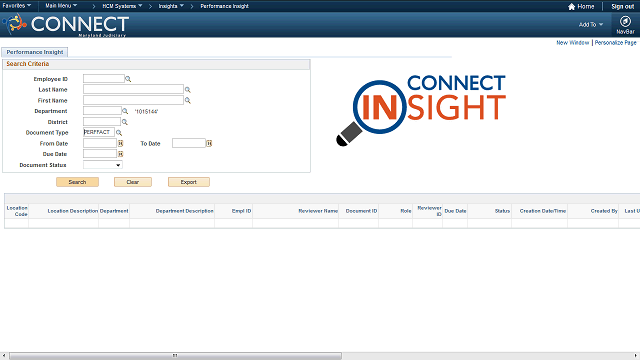Open the Add To dropdown
640x360 pixels.
pyautogui.click(x=591, y=24)
